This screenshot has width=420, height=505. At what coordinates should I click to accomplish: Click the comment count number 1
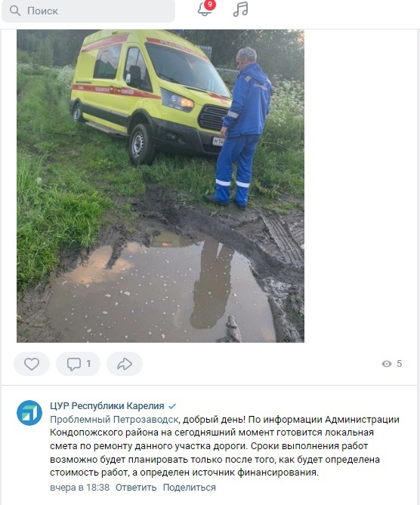[x=88, y=364]
